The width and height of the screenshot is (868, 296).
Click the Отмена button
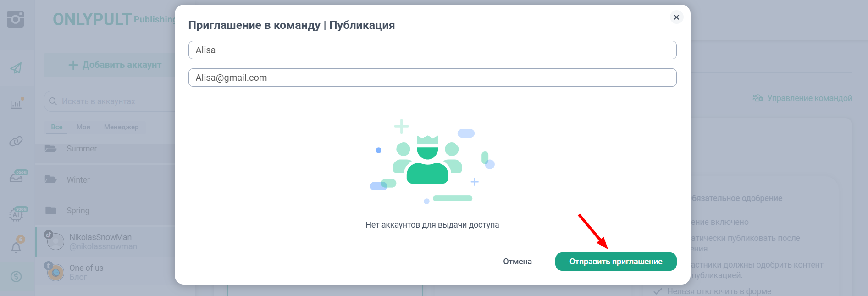(517, 262)
